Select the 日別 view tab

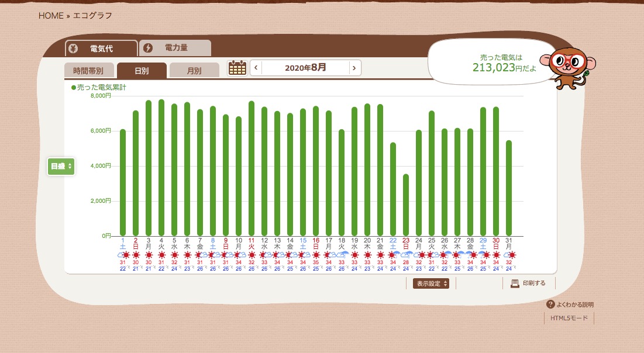[x=142, y=71]
